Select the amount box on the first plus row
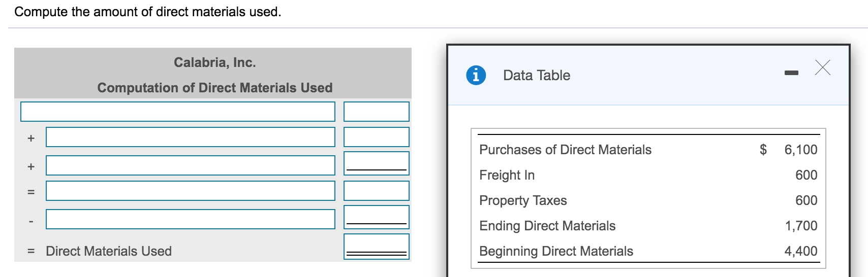This screenshot has width=868, height=277. (x=376, y=137)
